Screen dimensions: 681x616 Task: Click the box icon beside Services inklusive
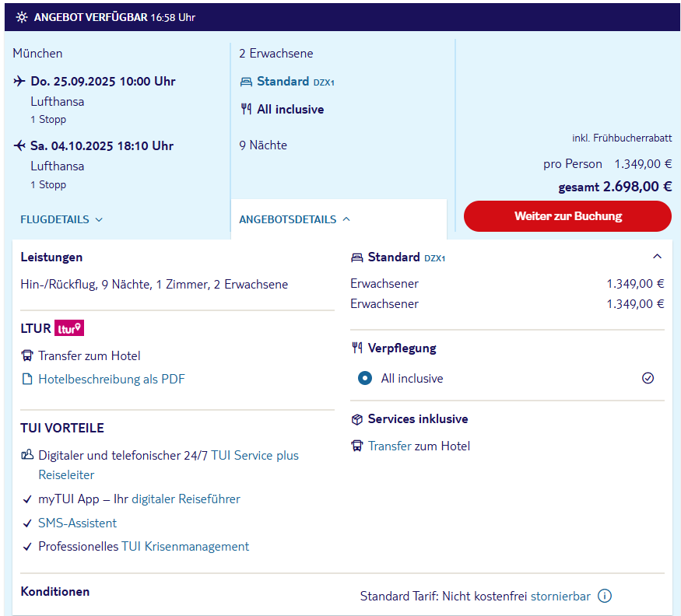pos(357,419)
